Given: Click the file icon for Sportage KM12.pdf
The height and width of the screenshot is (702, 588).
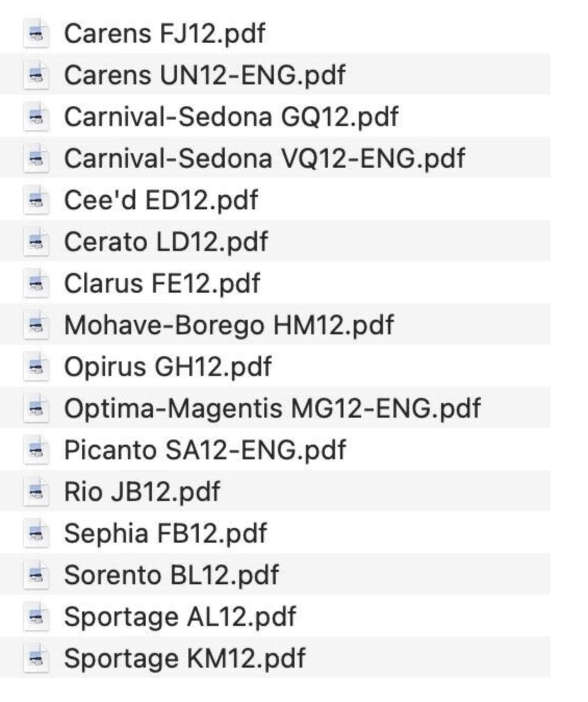Looking at the screenshot, I should (x=36, y=658).
